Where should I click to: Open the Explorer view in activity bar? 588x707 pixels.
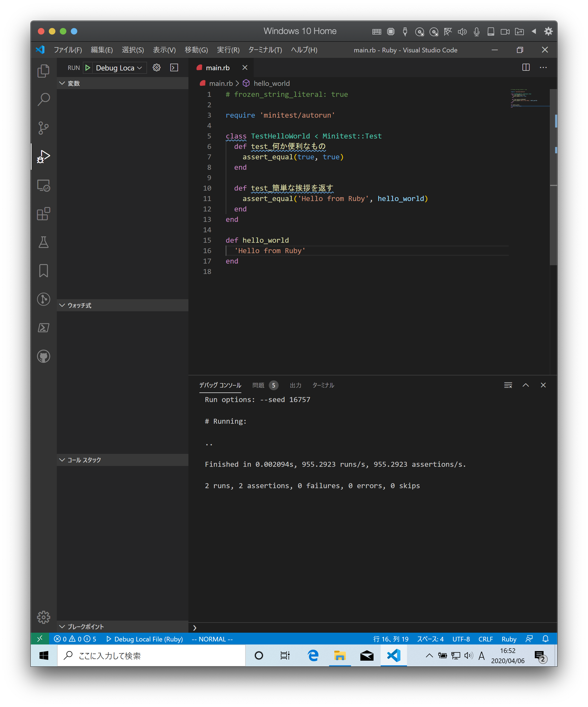tap(43, 71)
